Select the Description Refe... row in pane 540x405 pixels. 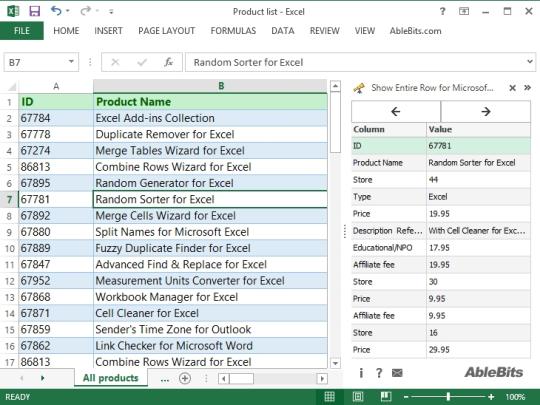pos(441,231)
